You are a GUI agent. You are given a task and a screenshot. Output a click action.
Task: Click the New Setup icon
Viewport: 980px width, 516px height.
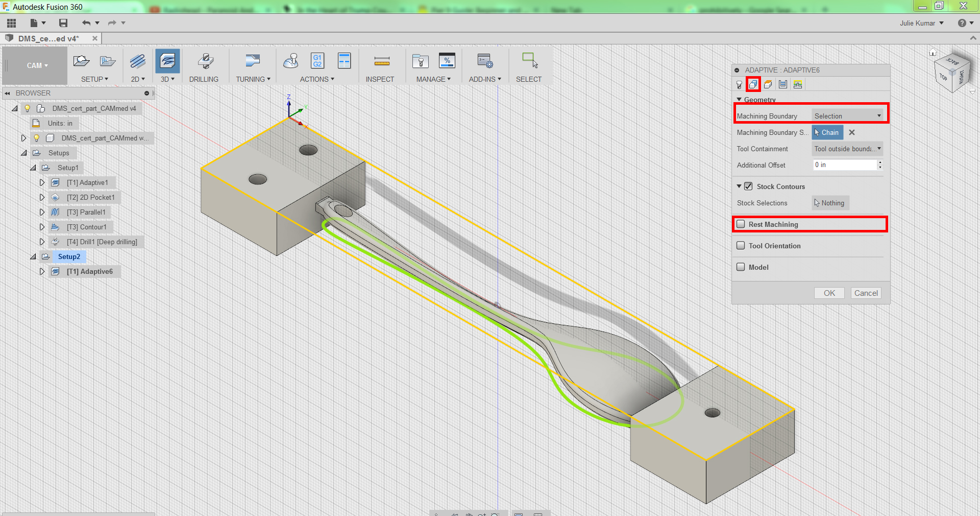click(x=81, y=61)
